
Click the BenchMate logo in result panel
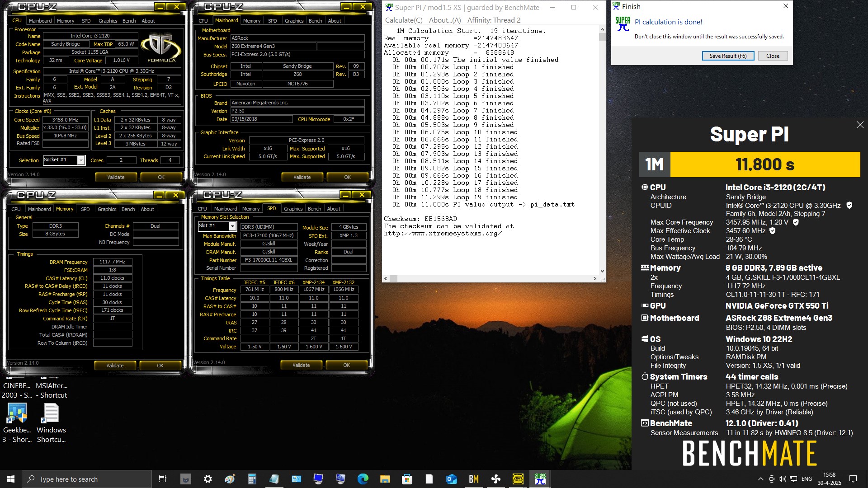(x=749, y=453)
